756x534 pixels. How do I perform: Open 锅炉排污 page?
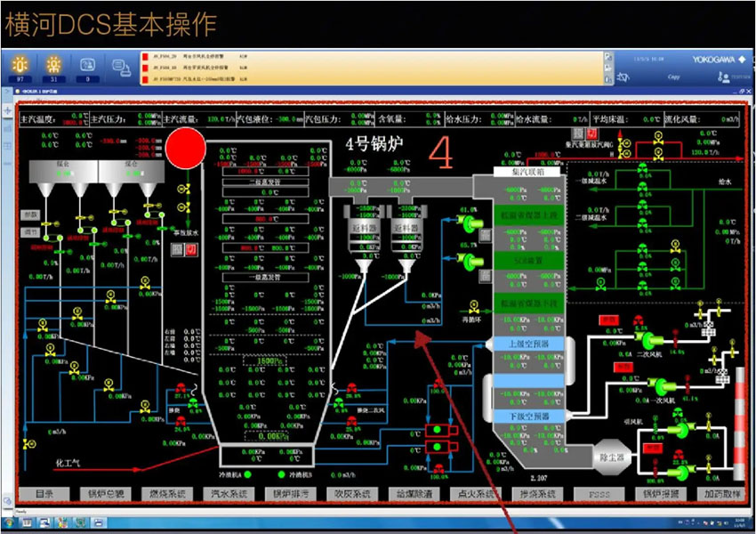tap(291, 494)
